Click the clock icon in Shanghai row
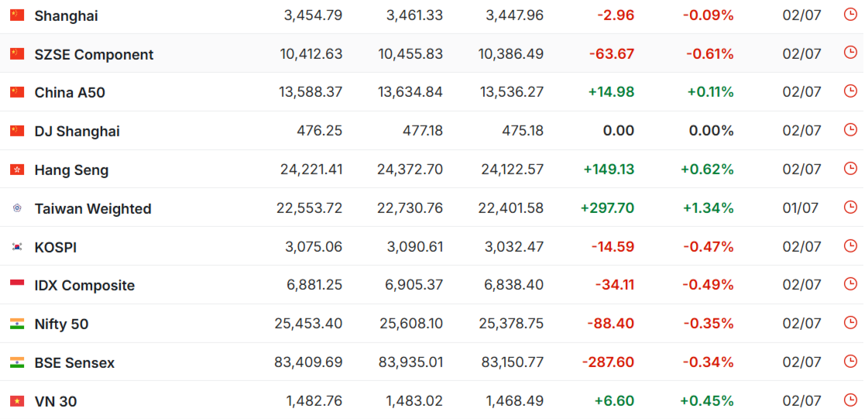Image resolution: width=868 pixels, height=419 pixels. coord(849,15)
